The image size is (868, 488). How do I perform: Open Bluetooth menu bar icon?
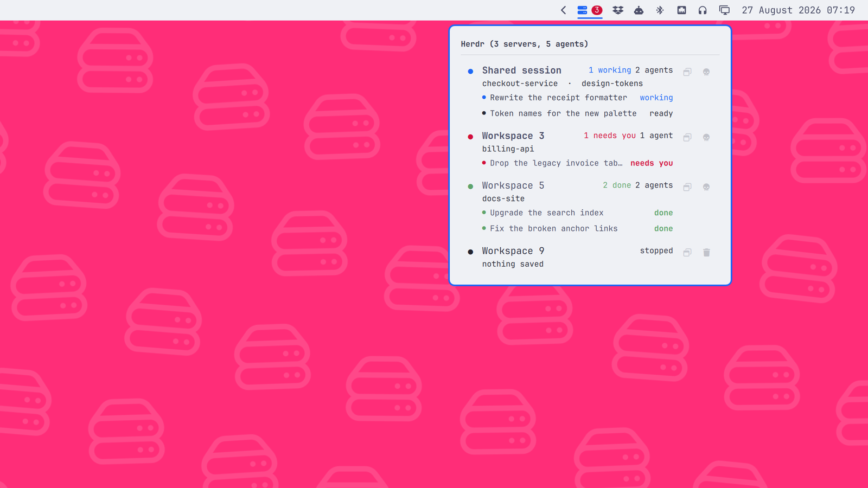coord(660,10)
